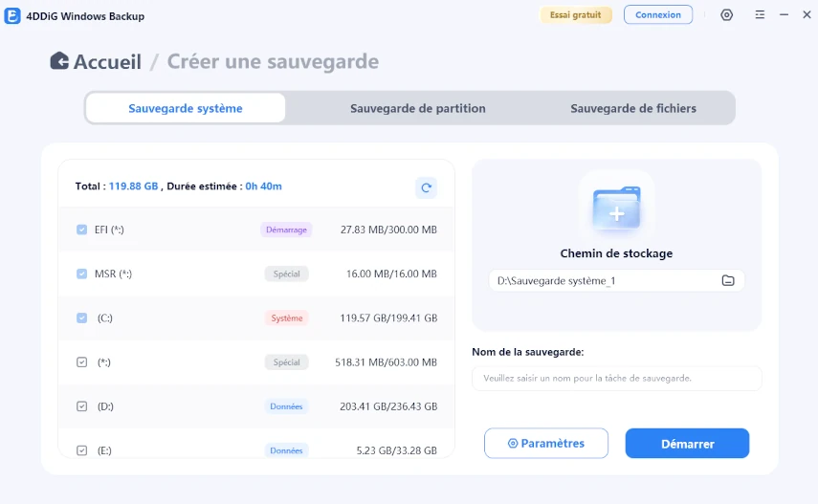Viewport: 818px width, 504px height.
Task: Click the 4DDiG app logo icon
Action: pyautogui.click(x=12, y=15)
